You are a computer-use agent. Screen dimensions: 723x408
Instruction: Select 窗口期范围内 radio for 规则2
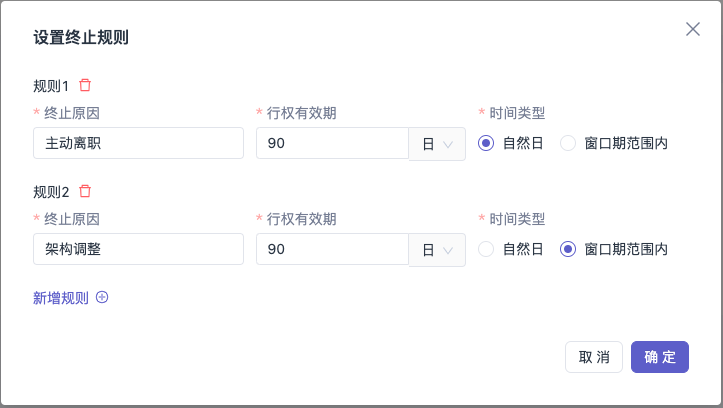[x=568, y=249]
